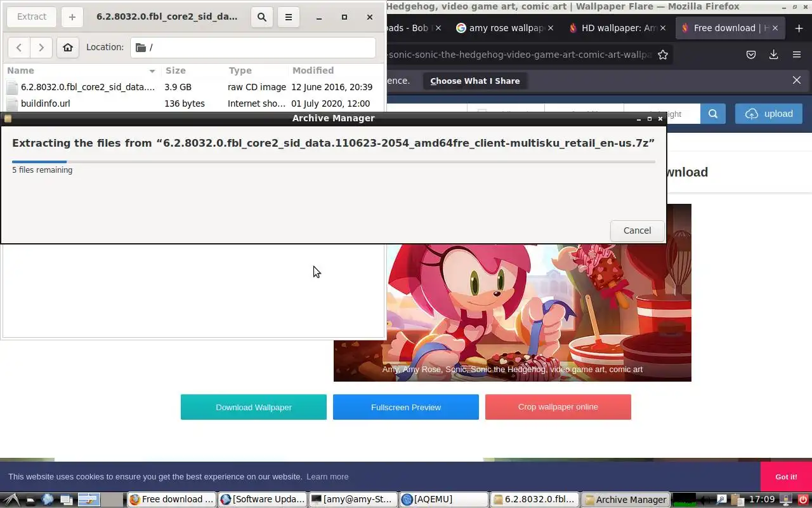This screenshot has width=812, height=508.
Task: Click the desktop pager in the panel
Action: (x=101, y=500)
